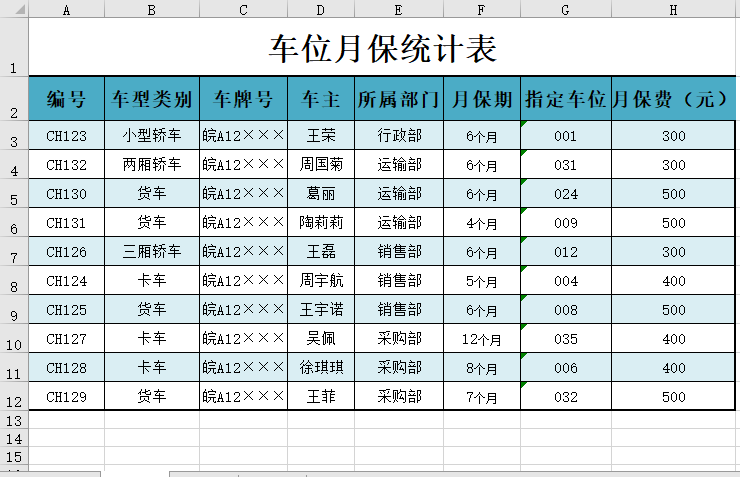Select the cell containing CH129

tap(66, 397)
